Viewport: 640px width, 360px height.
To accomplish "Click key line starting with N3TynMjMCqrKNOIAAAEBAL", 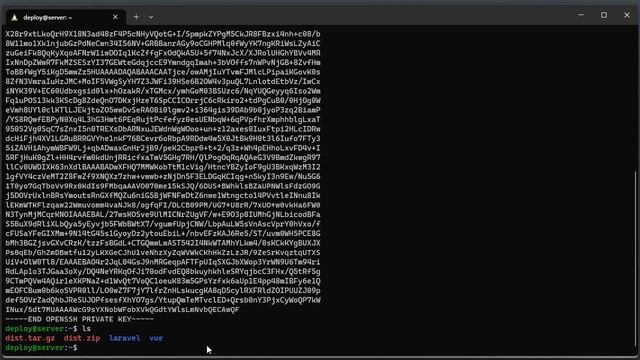I will pos(163,215).
